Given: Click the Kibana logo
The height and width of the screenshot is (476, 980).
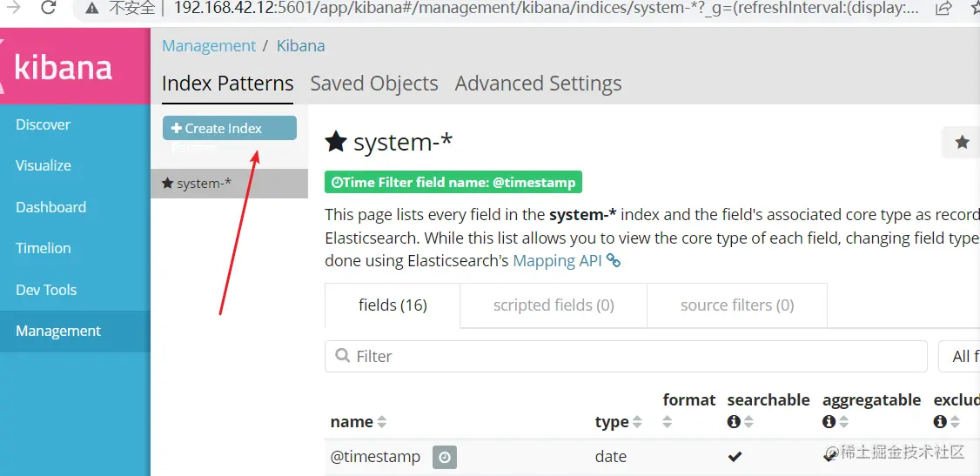Looking at the screenshot, I should [x=64, y=69].
